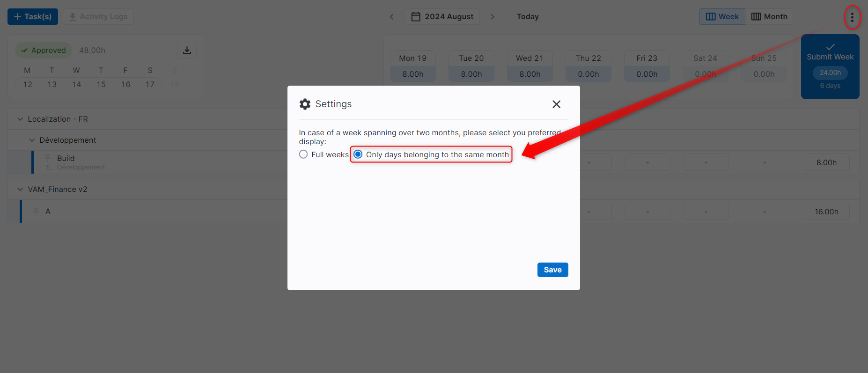Switch to the Week view tab
The width and height of the screenshot is (868, 373).
[722, 17]
